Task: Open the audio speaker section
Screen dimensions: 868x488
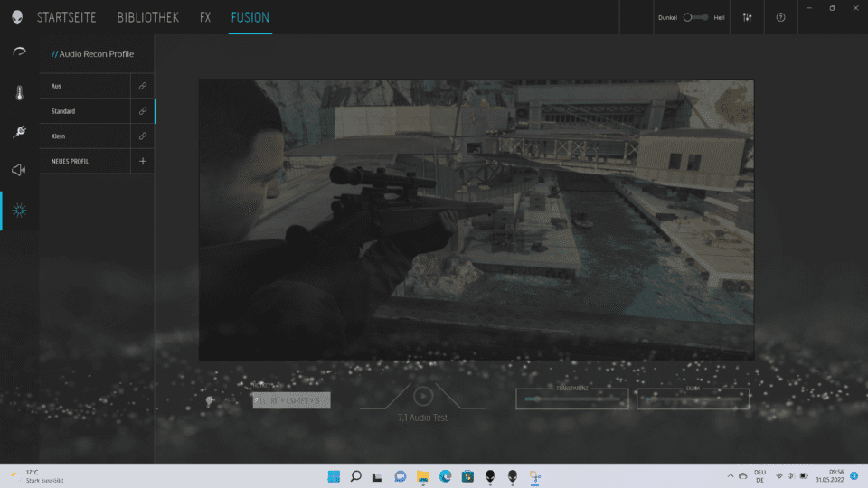Action: 19,171
